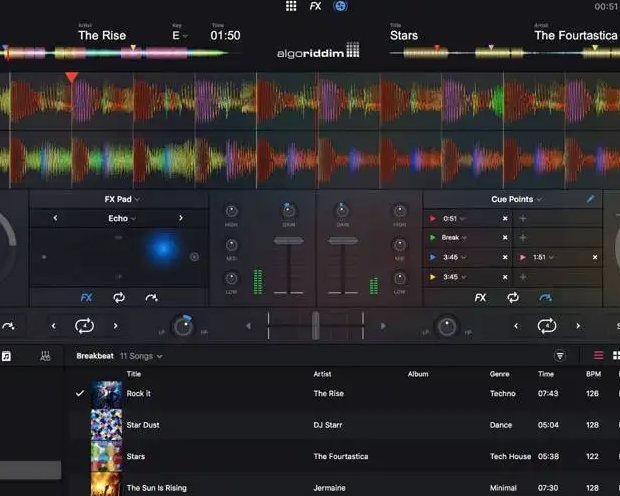The height and width of the screenshot is (496, 620).
Task: Open the Echo effect dropdown
Action: 122,218
